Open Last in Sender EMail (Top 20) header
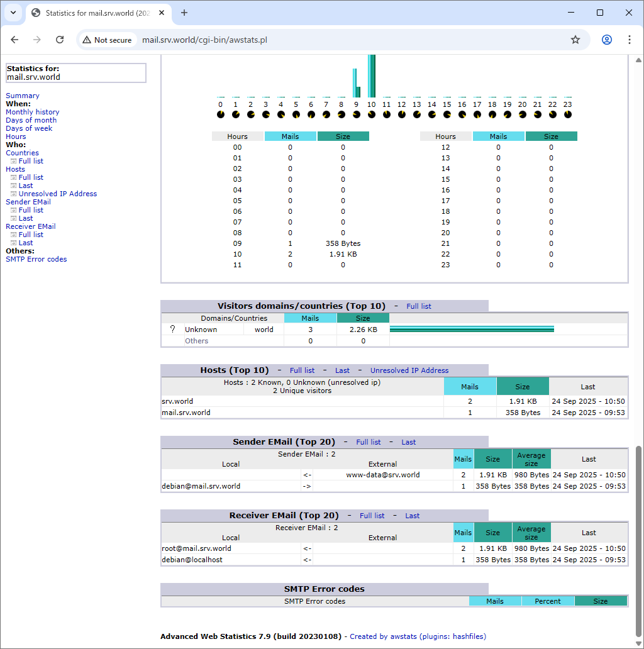The width and height of the screenshot is (644, 649). click(x=409, y=442)
